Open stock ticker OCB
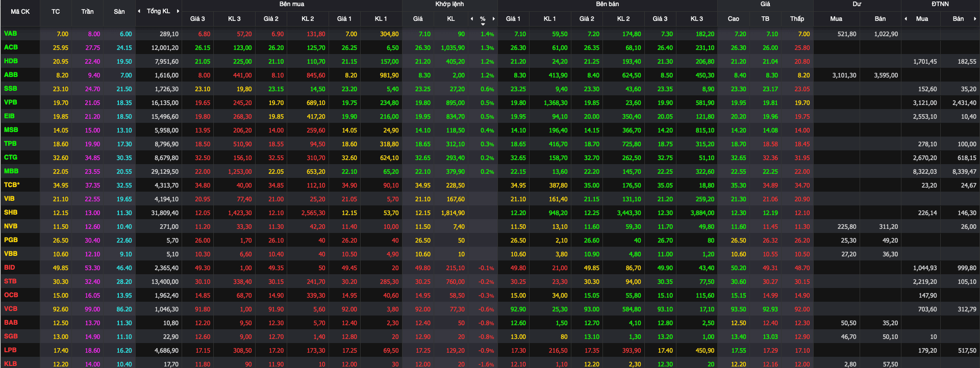 [11, 295]
